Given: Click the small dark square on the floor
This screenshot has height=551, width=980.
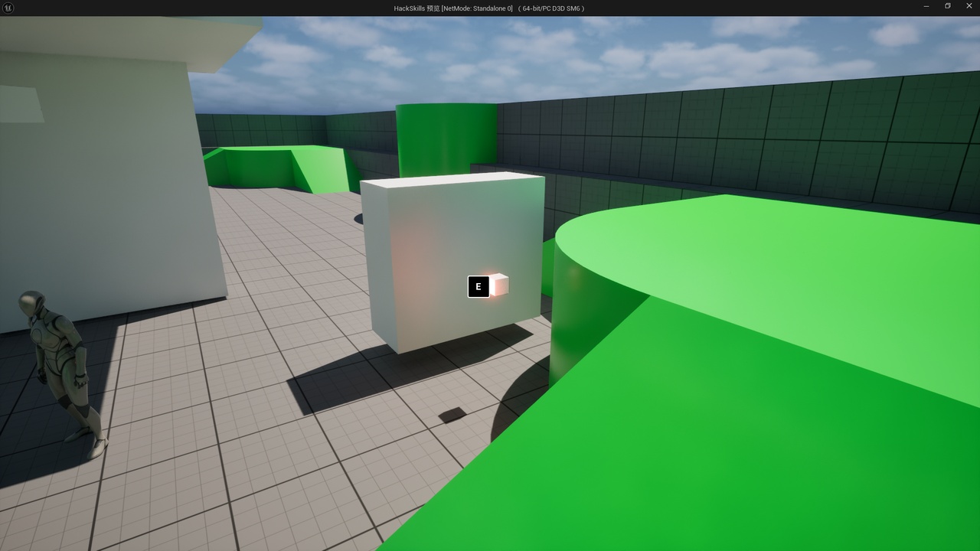Looking at the screenshot, I should pyautogui.click(x=452, y=415).
